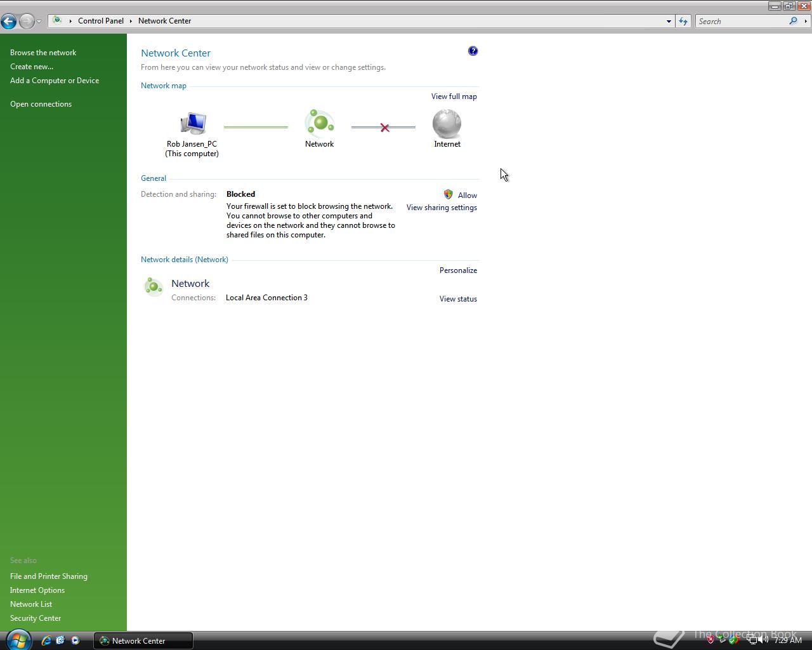Open Browse the network

tap(43, 53)
